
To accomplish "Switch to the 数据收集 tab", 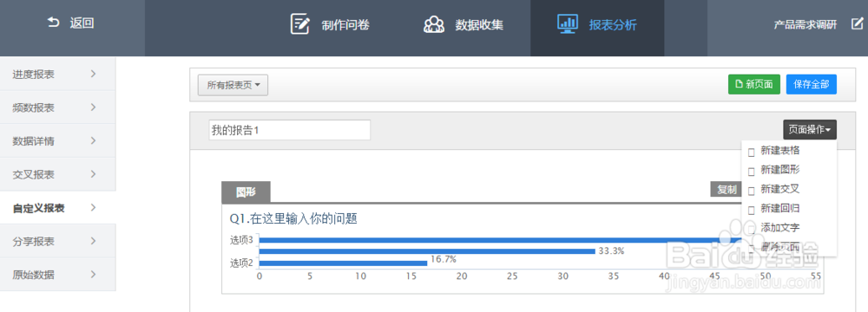I will click(x=464, y=25).
